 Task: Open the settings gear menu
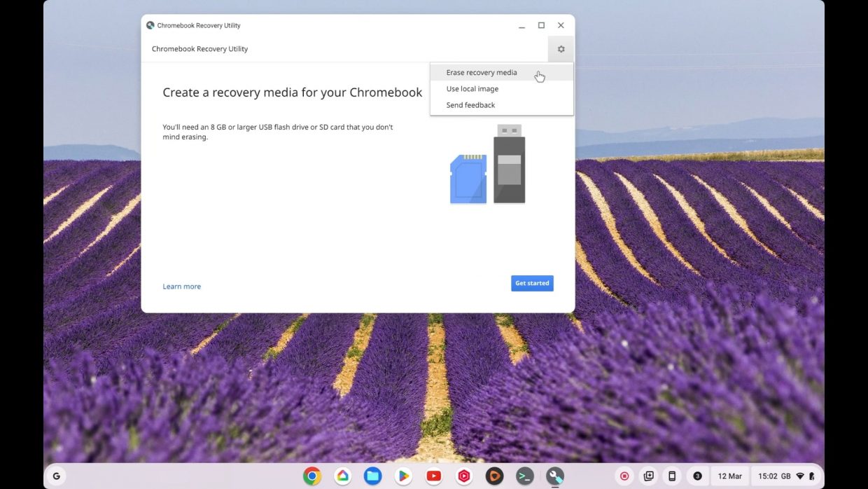tap(561, 49)
